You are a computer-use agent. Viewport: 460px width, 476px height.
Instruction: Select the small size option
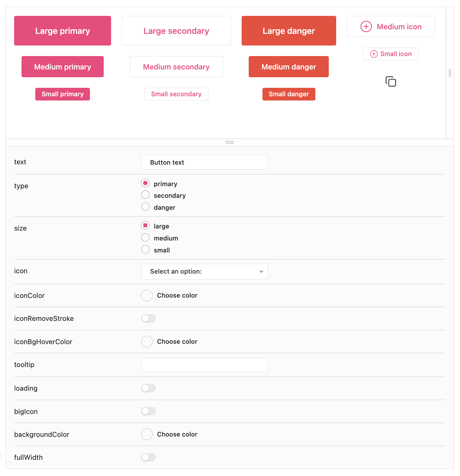[145, 249]
